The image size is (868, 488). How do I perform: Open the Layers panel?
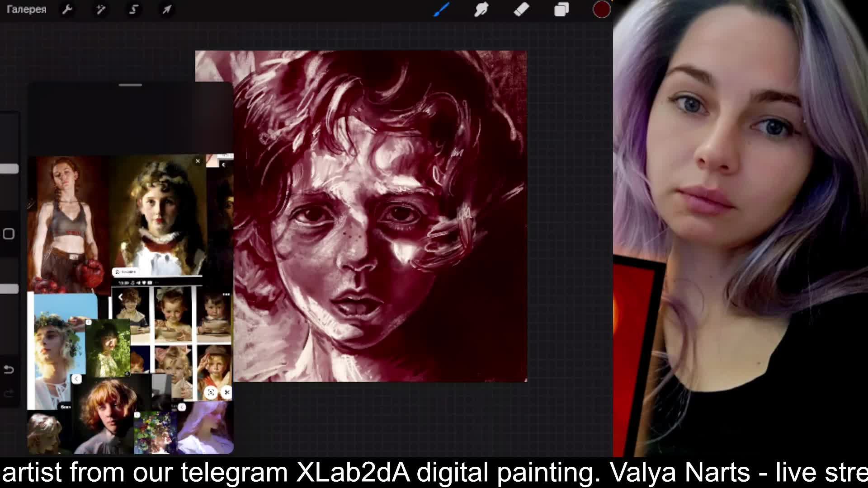561,9
